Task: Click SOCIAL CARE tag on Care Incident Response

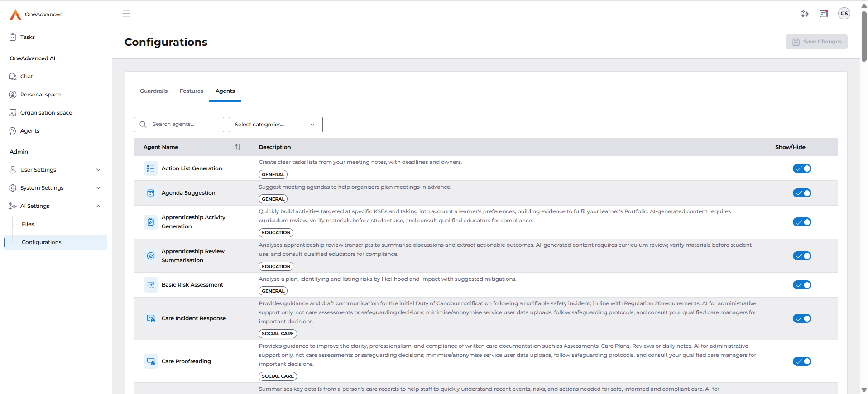Action: 278,334
